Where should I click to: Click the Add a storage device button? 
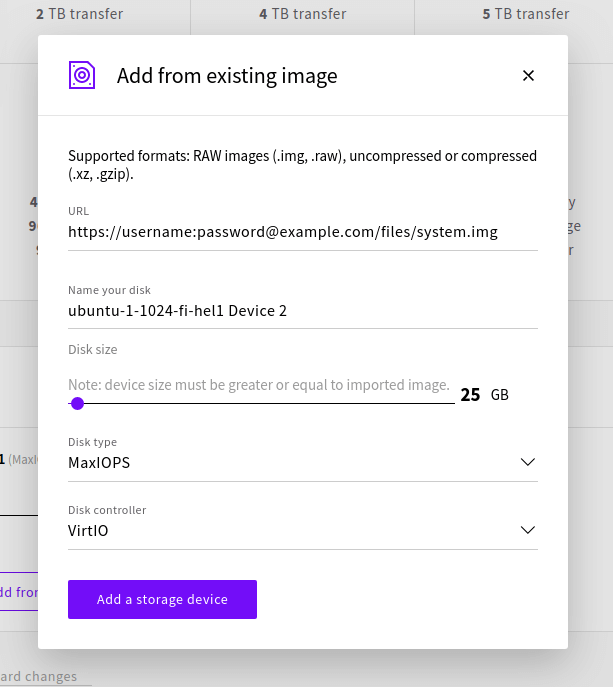pos(162,599)
